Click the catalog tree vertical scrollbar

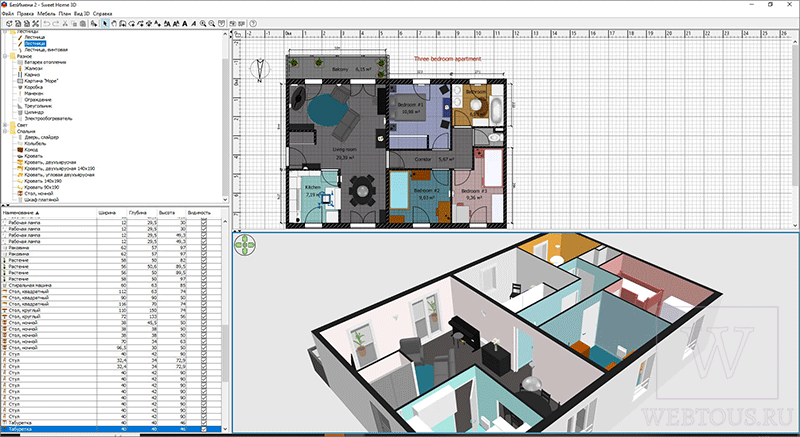[x=225, y=117]
